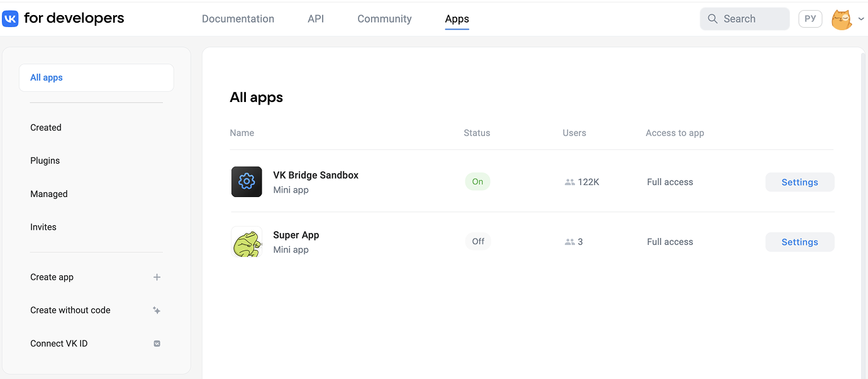
Task: Open the Documentation tab
Action: coord(238,19)
